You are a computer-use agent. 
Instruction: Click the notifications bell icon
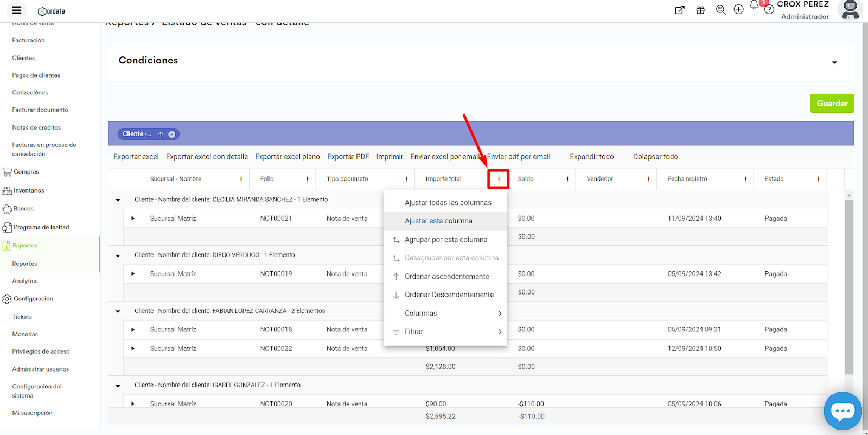[754, 5]
